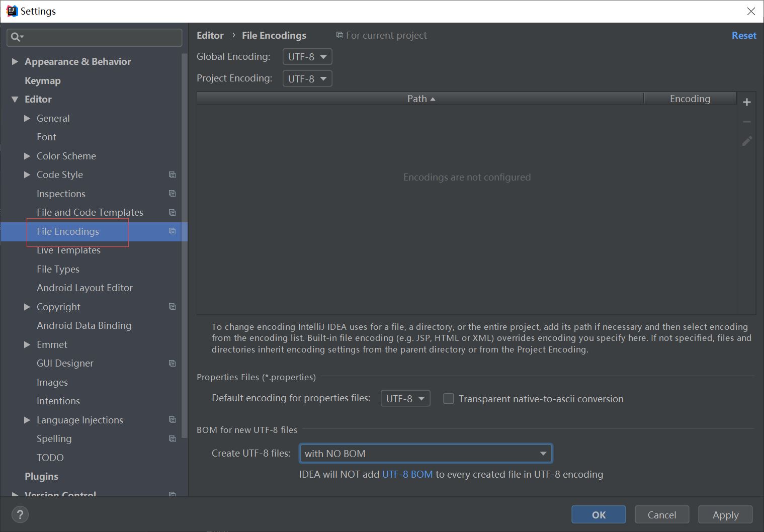Open the Global Encoding dropdown
Viewport: 764px width, 532px height.
[307, 57]
